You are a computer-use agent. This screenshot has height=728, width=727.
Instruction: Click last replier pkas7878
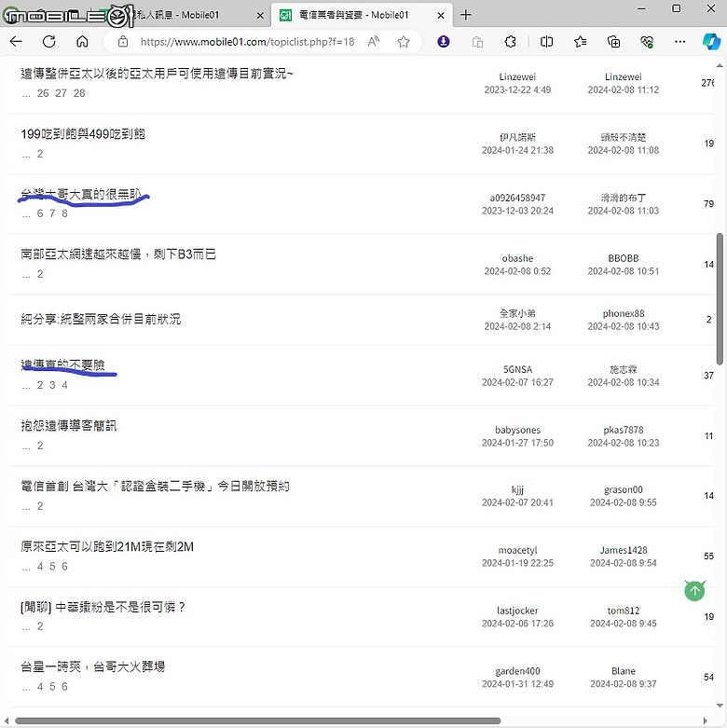tap(624, 430)
